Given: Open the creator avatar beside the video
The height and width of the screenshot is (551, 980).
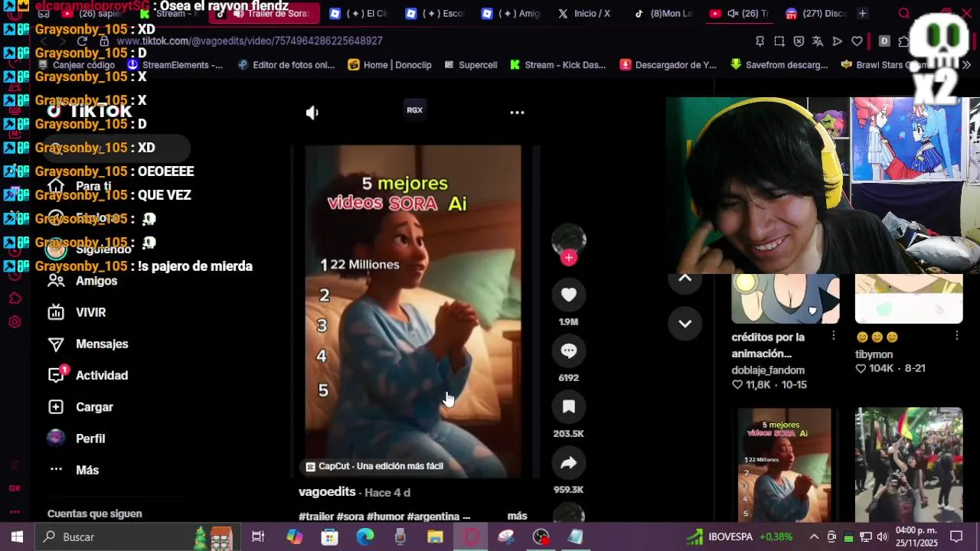Looking at the screenshot, I should tap(569, 240).
